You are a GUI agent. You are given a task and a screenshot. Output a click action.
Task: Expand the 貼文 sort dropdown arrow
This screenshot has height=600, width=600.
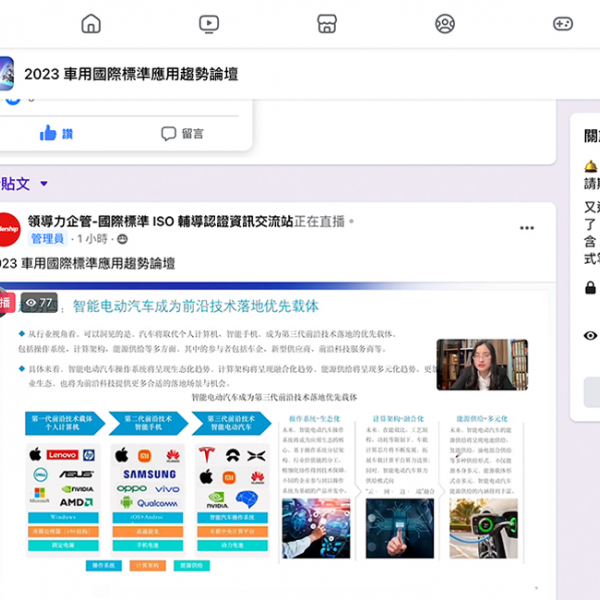tap(44, 184)
